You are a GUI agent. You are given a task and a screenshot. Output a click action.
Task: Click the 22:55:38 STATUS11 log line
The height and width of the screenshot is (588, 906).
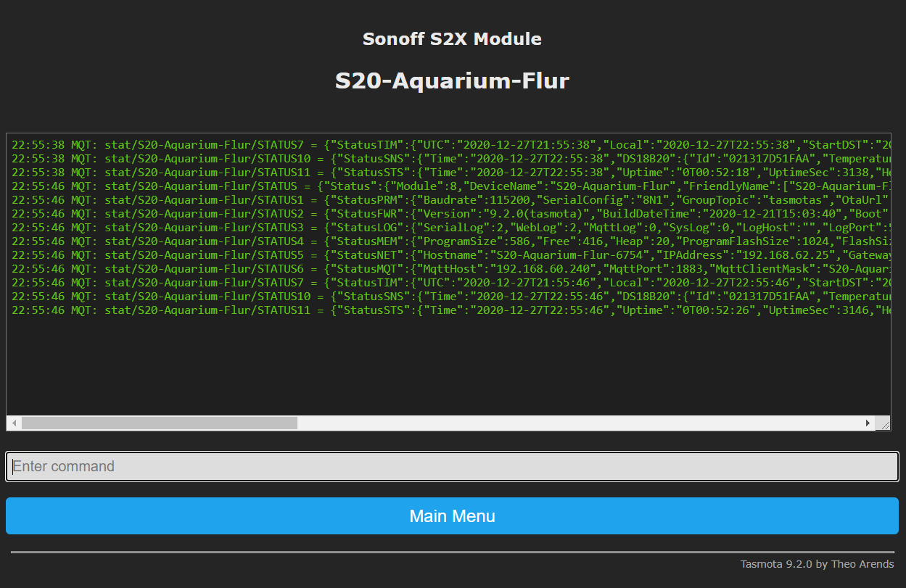450,172
